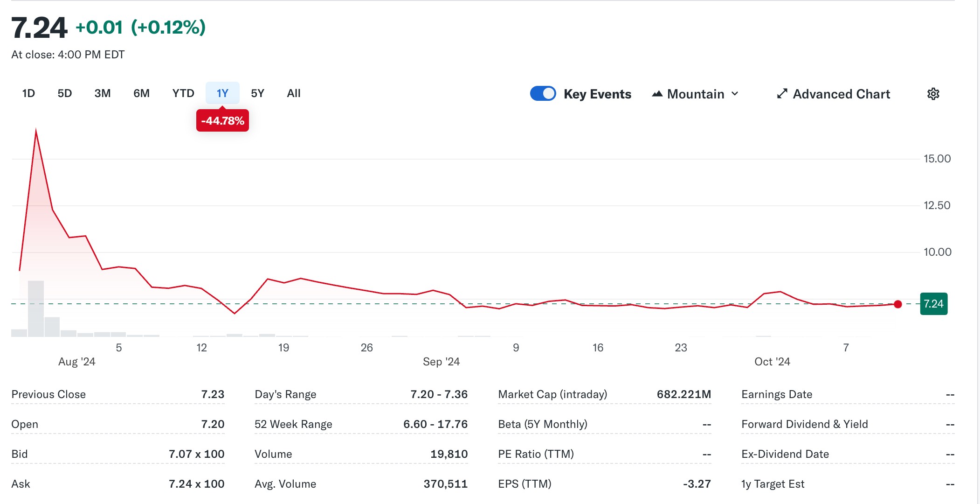Viewport: 980px width, 504px height.
Task: Select the 5Y time range
Action: pyautogui.click(x=257, y=93)
